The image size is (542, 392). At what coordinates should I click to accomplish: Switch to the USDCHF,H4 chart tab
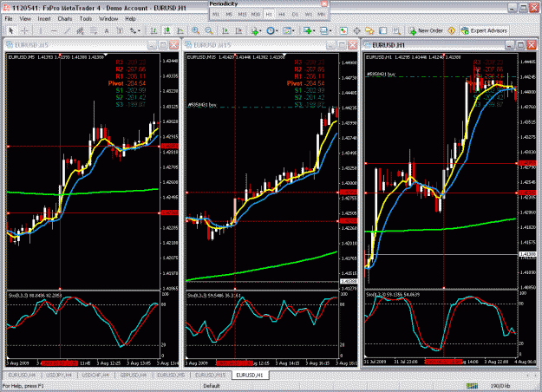pos(95,375)
